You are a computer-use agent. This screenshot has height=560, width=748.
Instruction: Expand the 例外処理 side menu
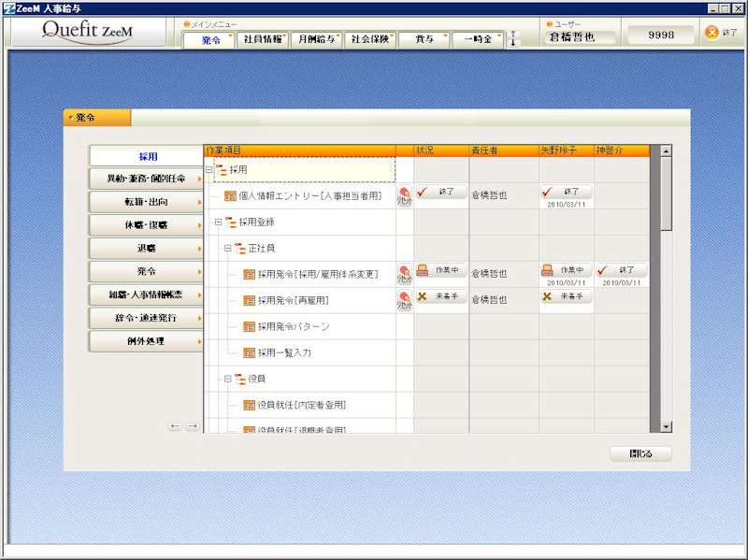coord(146,341)
